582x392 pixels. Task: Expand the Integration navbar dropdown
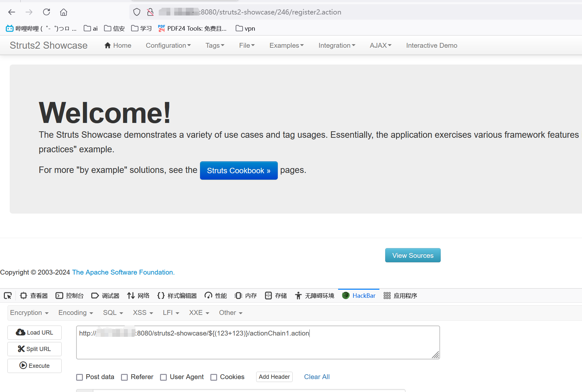[337, 45]
